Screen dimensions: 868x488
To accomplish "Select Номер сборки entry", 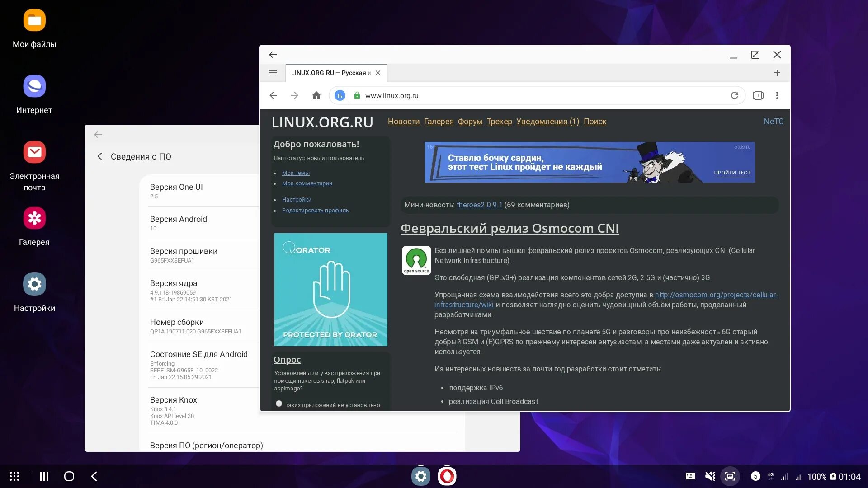I will pyautogui.click(x=203, y=326).
